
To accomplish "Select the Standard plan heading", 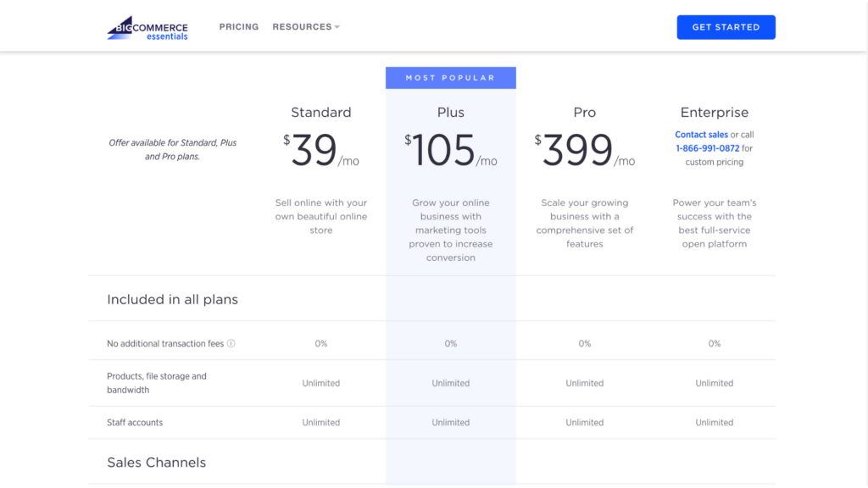I will click(x=321, y=113).
